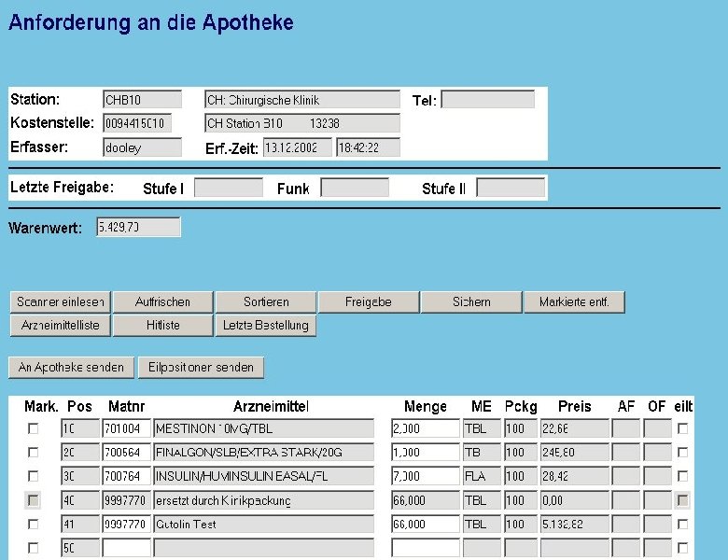The width and height of the screenshot is (728, 560).
Task: Click the Erf.-Zeit time field 18:42:22
Action: tap(368, 147)
